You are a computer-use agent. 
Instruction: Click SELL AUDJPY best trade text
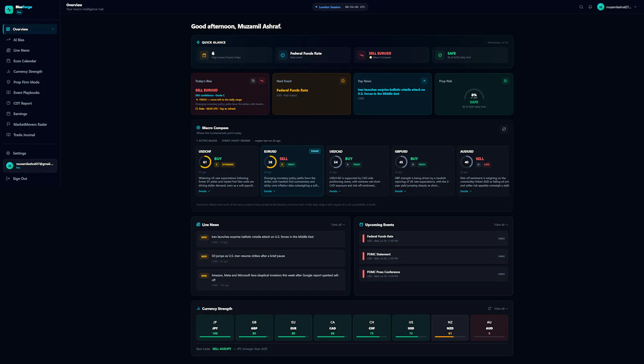tap(222, 349)
